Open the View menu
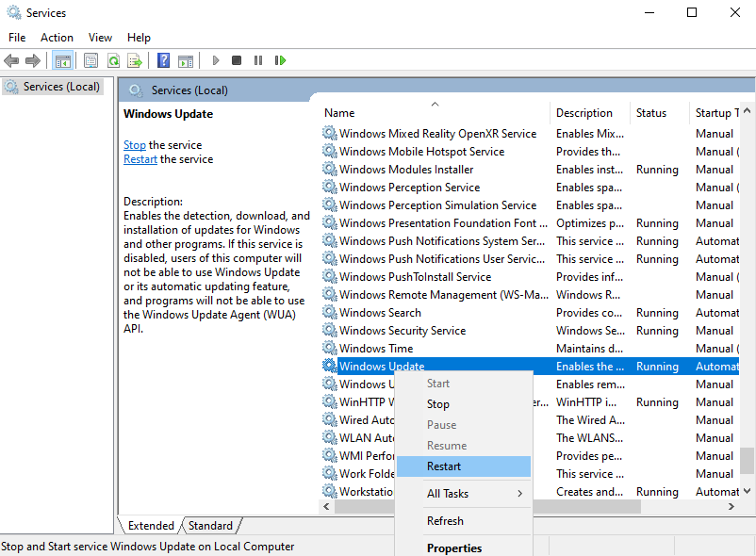 [100, 38]
